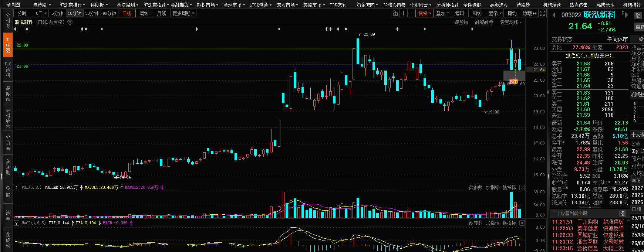
Task: Tick the 仅看当前个股 checkbox
Action: [556, 214]
